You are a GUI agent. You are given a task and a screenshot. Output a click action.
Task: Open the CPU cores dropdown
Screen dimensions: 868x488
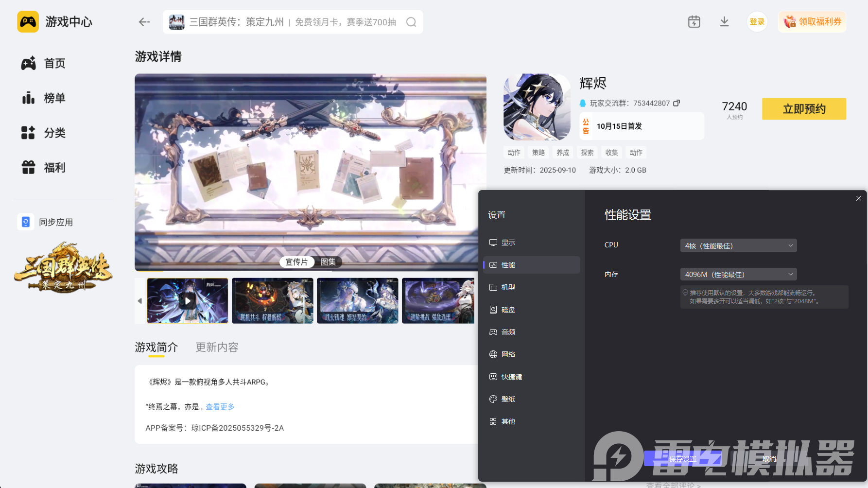click(x=738, y=245)
